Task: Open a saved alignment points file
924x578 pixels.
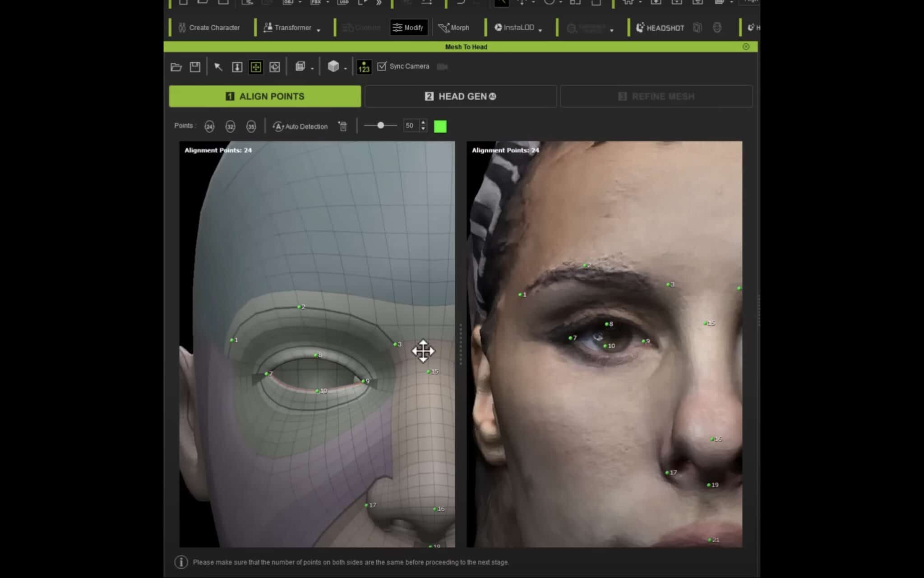Action: (176, 66)
